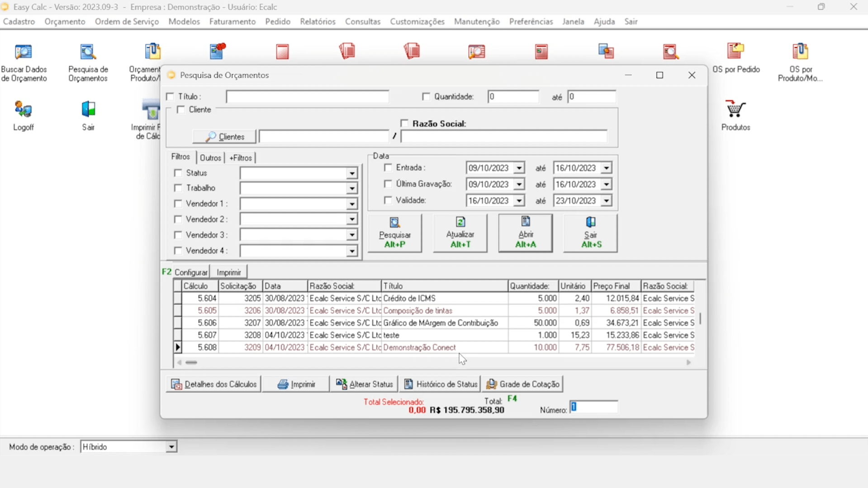The image size is (868, 488).
Task: Click the Detalhes dos Cálculos button
Action: [213, 384]
